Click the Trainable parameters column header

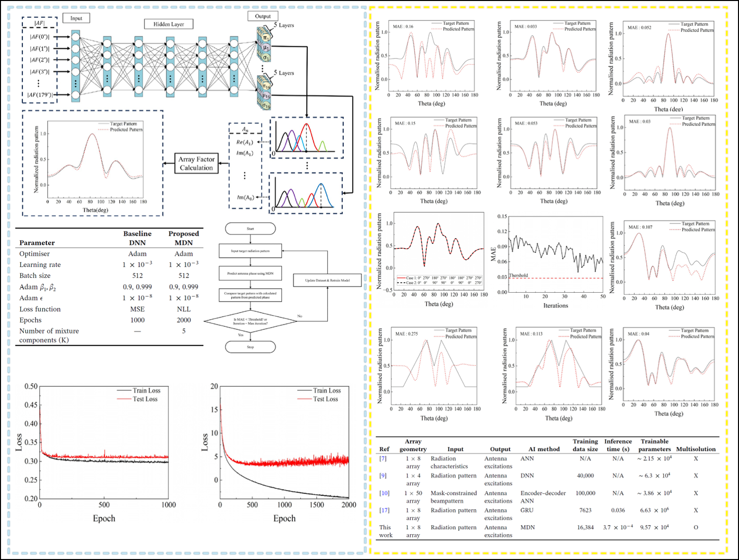(655, 445)
